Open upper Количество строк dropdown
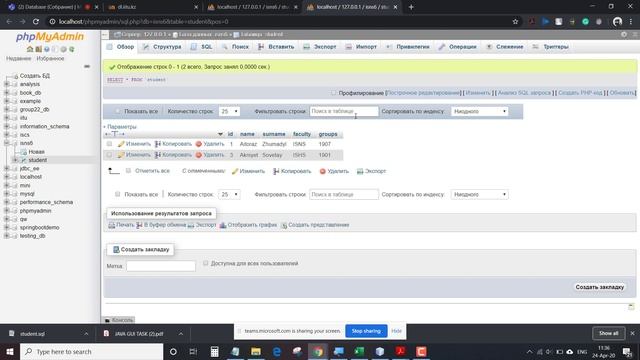The image size is (640, 360). point(229,111)
